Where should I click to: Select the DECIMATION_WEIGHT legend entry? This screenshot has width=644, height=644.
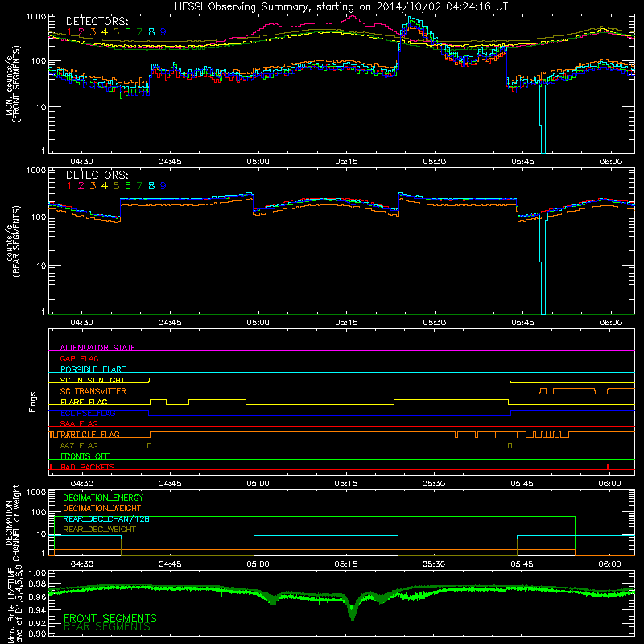[x=102, y=508]
